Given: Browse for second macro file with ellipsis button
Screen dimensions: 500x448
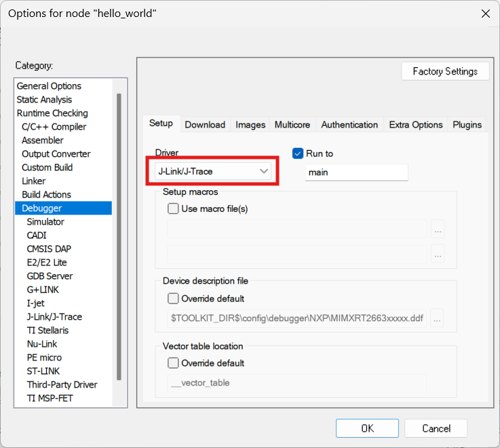Looking at the screenshot, I should [x=438, y=254].
